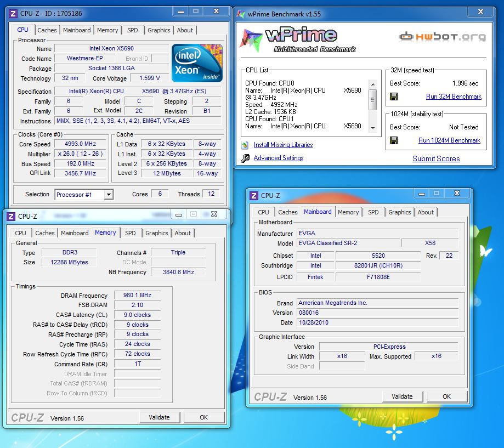Screen dimensions: 504x448
Task: Click Submit Scores link
Action: tap(436, 159)
